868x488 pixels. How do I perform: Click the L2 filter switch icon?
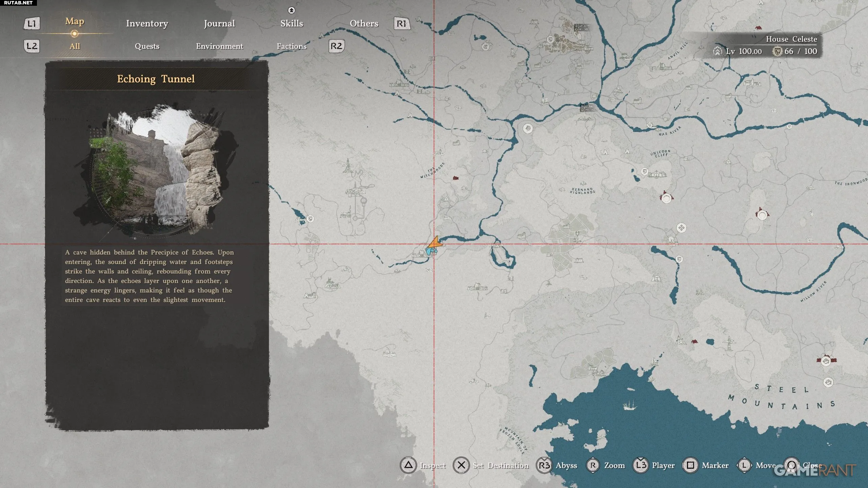[x=32, y=46]
